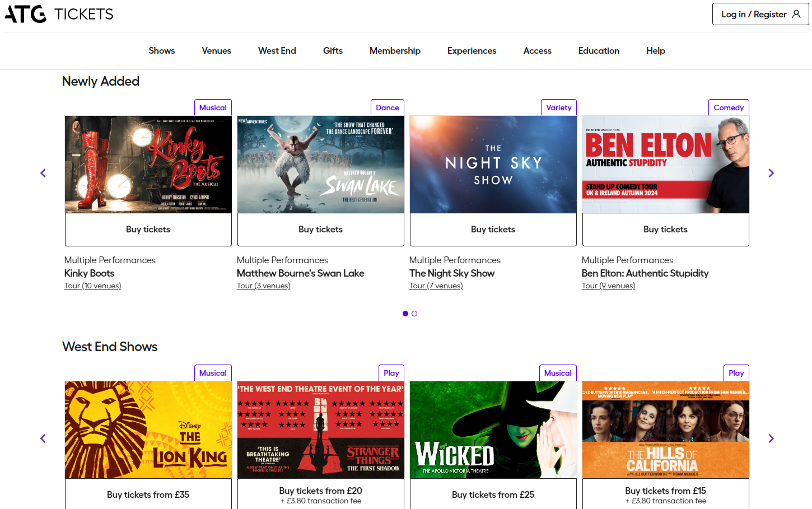Buy tickets for The Night Sky Show

[493, 230]
